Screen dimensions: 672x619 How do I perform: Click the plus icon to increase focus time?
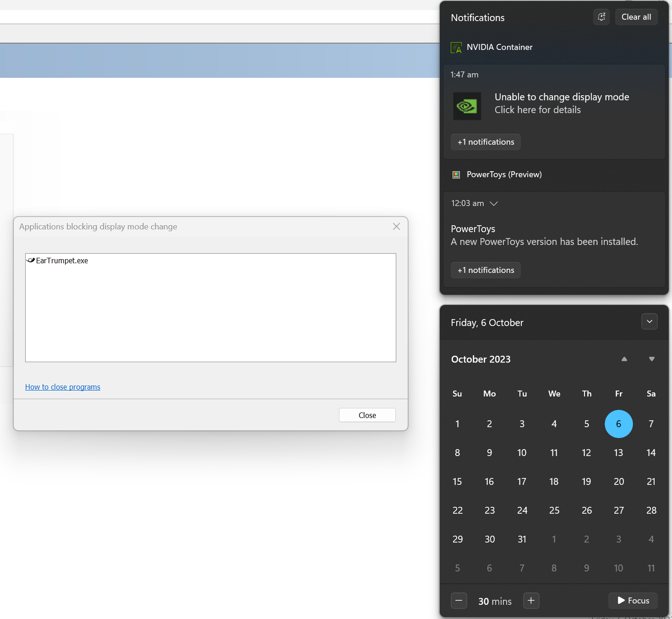pyautogui.click(x=531, y=601)
